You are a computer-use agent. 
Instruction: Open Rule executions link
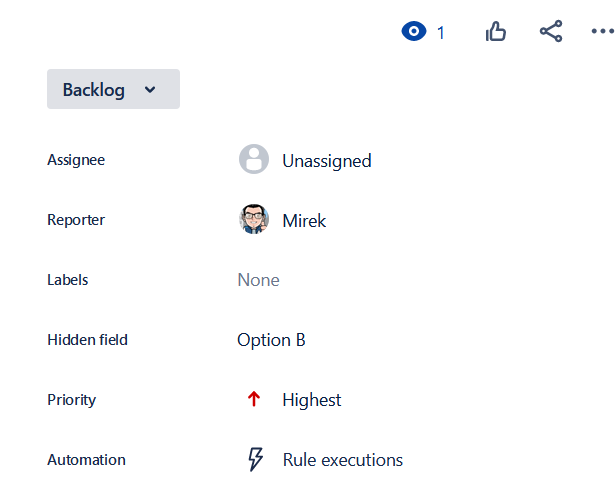click(x=342, y=460)
